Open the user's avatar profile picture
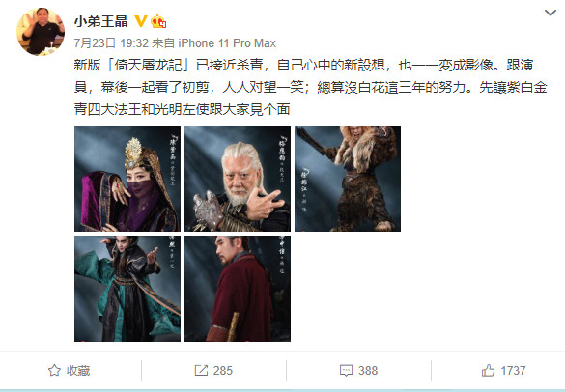The height and width of the screenshot is (392, 565). 41,32
